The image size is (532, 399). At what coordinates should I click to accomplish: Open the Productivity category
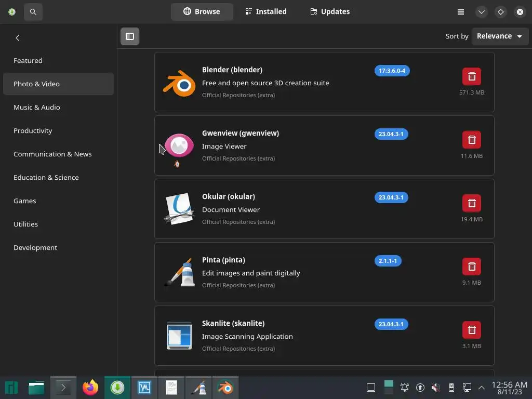pyautogui.click(x=58, y=130)
